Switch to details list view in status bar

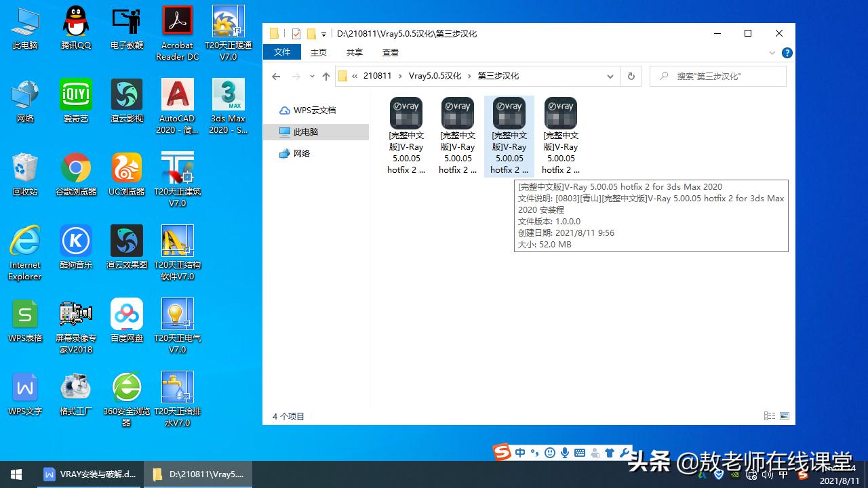point(769,416)
